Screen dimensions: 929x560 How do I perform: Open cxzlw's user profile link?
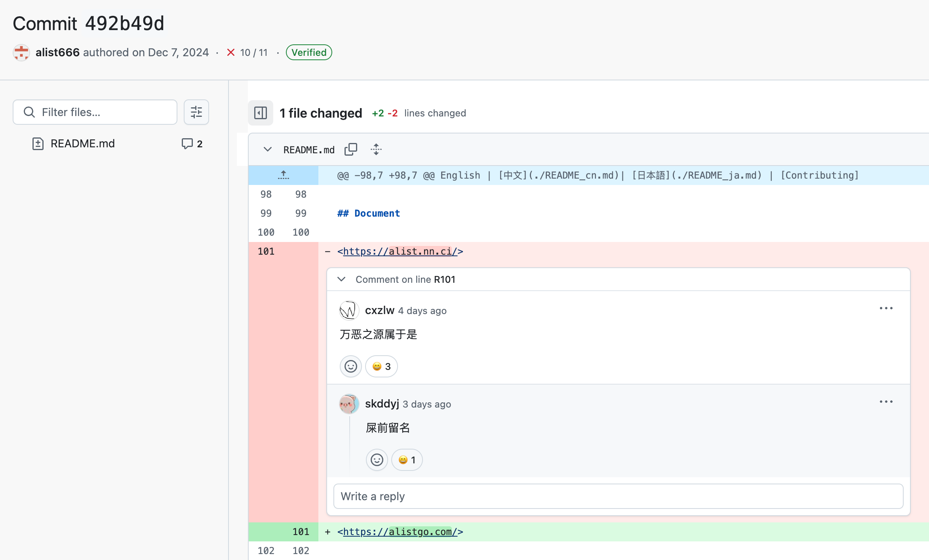(379, 310)
